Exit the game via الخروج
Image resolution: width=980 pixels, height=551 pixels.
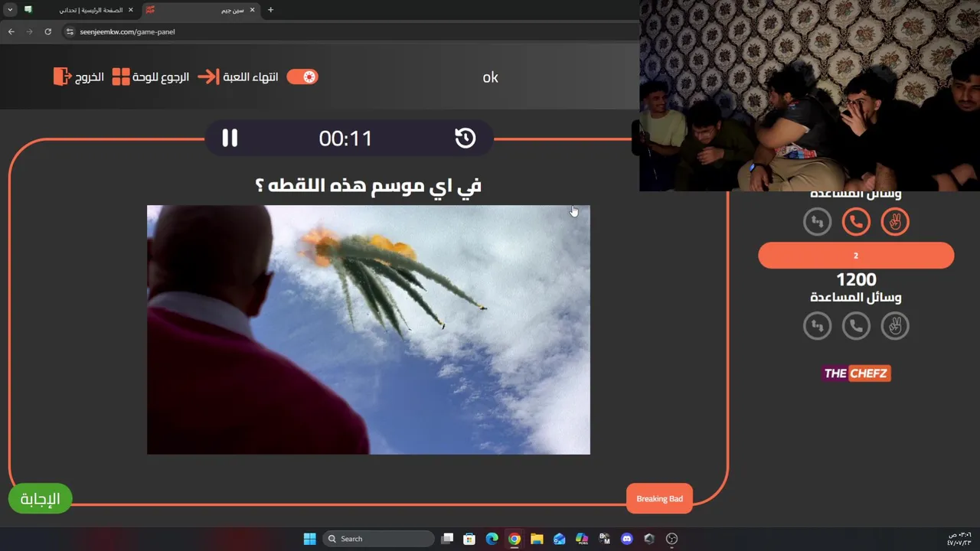(x=89, y=77)
